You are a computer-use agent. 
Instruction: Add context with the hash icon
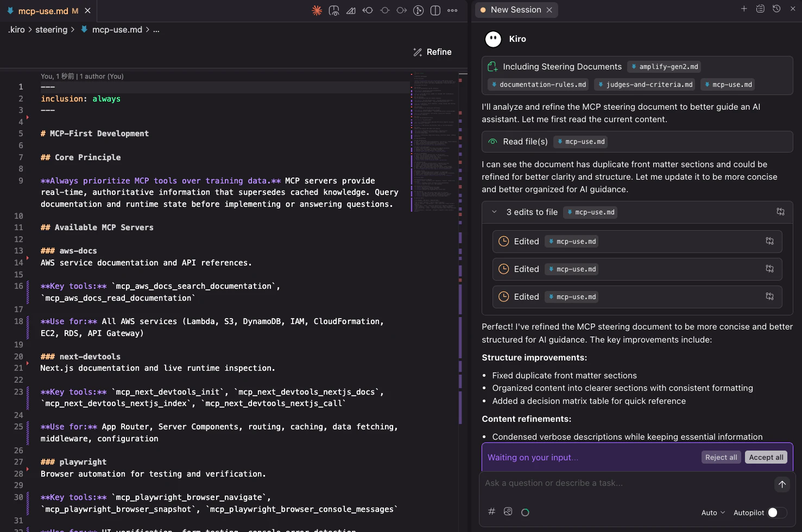pos(491,511)
